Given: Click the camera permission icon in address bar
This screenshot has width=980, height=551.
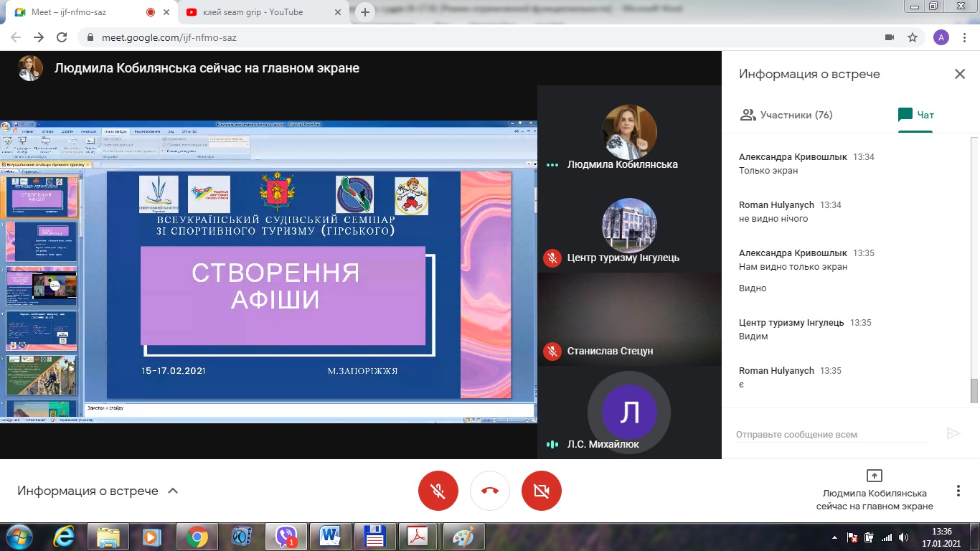Looking at the screenshot, I should 890,37.
